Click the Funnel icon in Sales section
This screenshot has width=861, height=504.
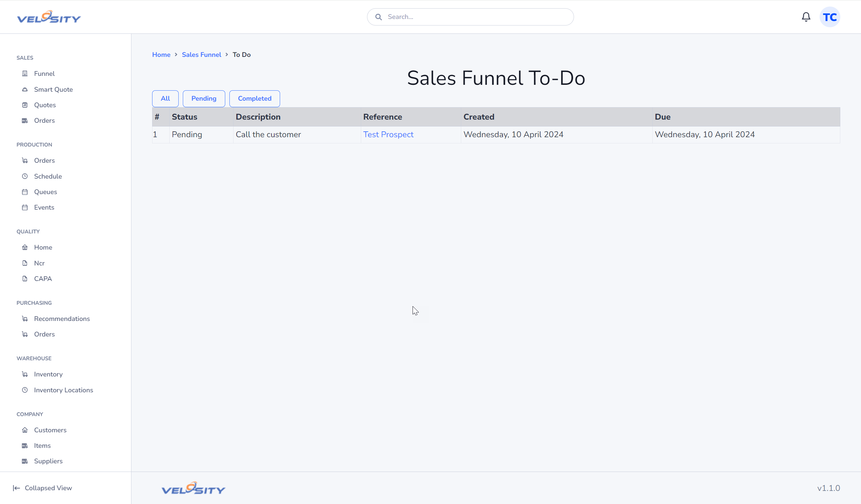pyautogui.click(x=25, y=73)
